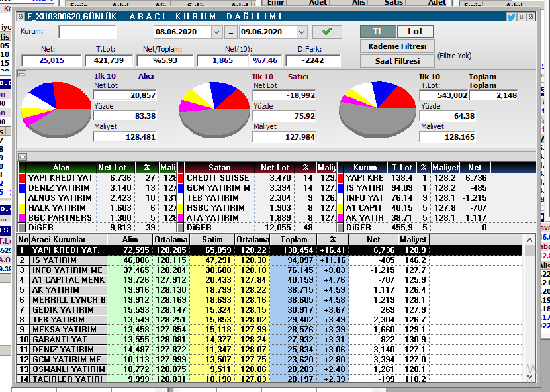Open the 09.06.2020 end date dropdown

(x=302, y=32)
